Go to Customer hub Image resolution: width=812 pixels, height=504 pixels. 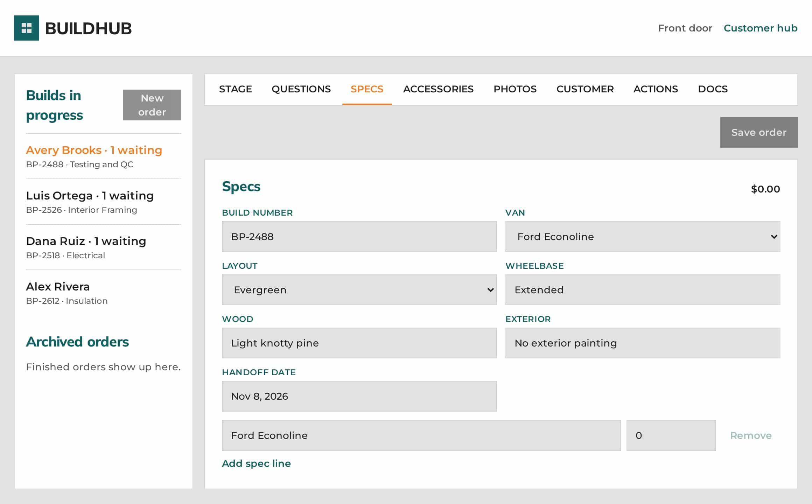(x=761, y=28)
